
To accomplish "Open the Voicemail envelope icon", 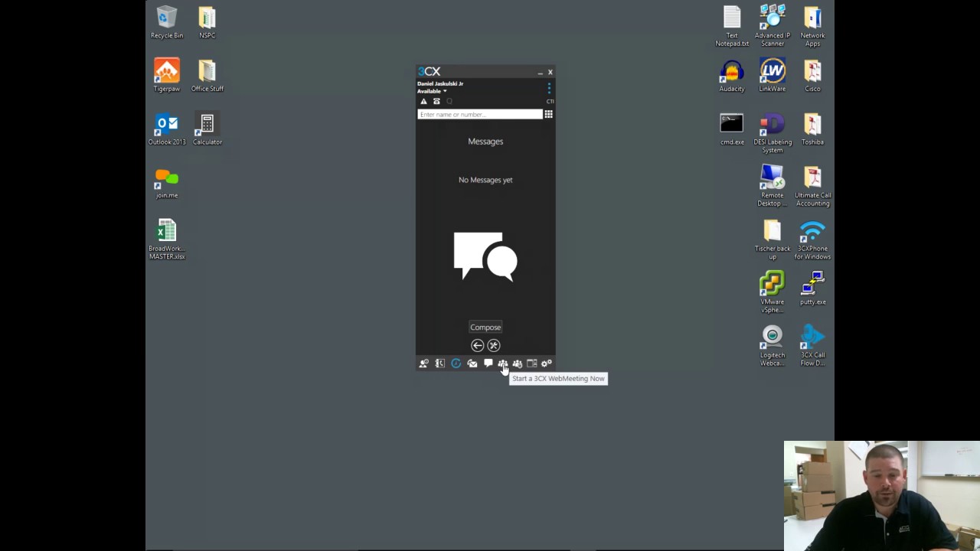I will (472, 364).
